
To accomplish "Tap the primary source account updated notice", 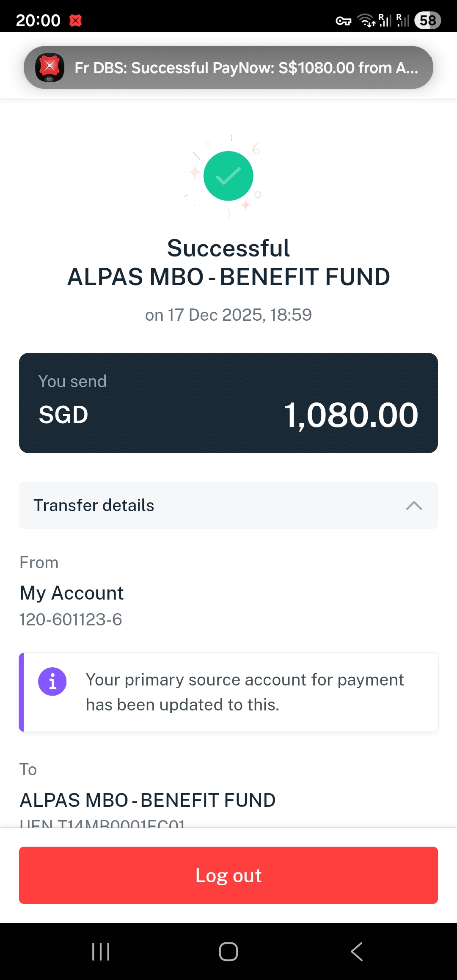I will tap(228, 692).
